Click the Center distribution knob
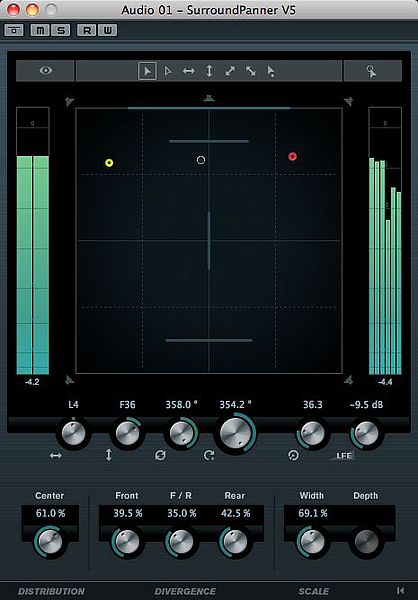418x600 pixels. [x=50, y=542]
